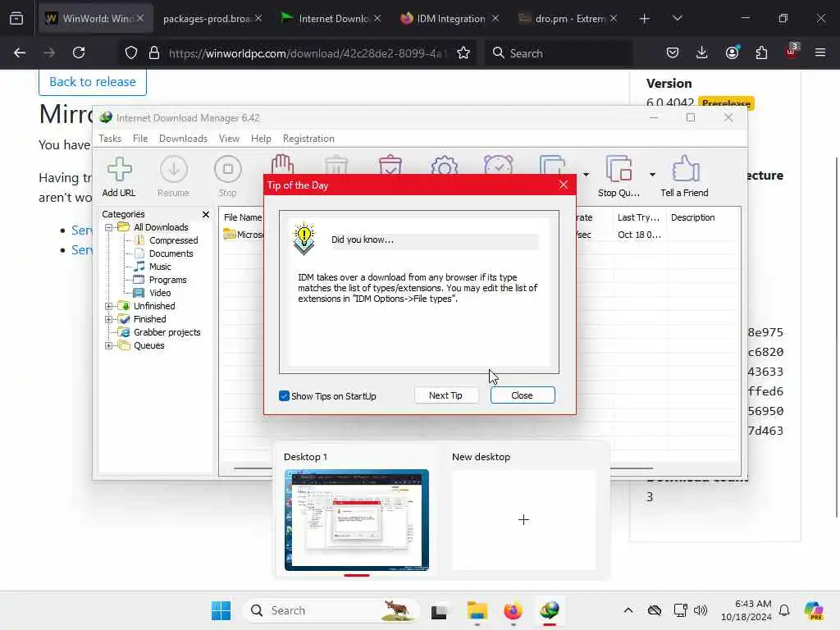Open the Stop Queue dropdown arrow

(x=652, y=175)
